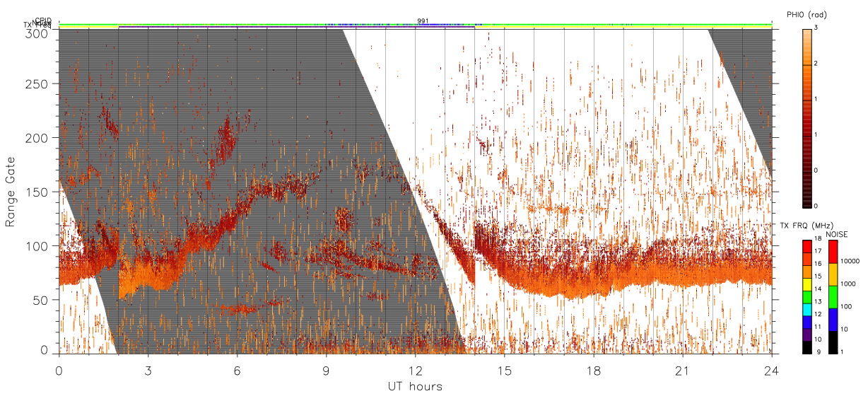Click the green noise strip above the plot
The width and height of the screenshot is (868, 401).
(415, 24)
